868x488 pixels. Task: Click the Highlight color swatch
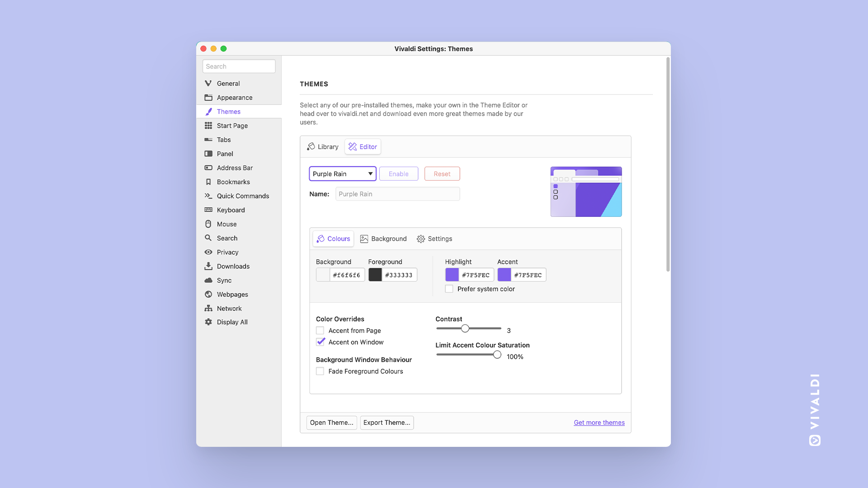(x=451, y=275)
